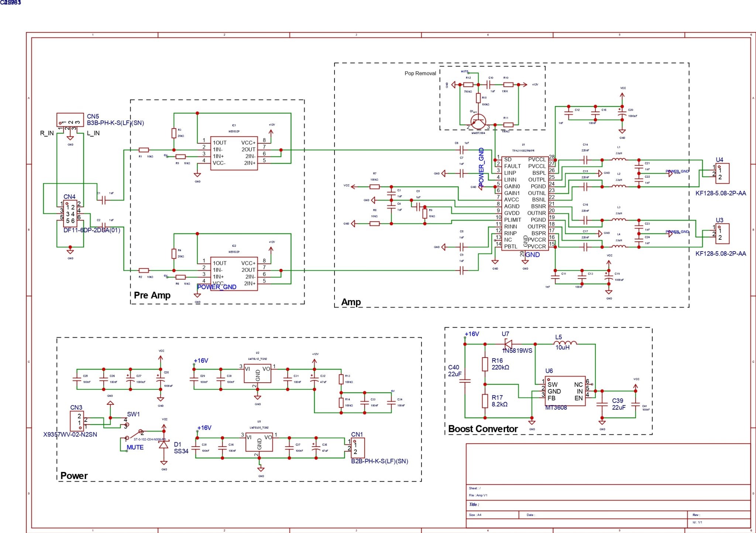Click the "Rev :" field
Screen dimensions: 756x533
click(x=696, y=515)
